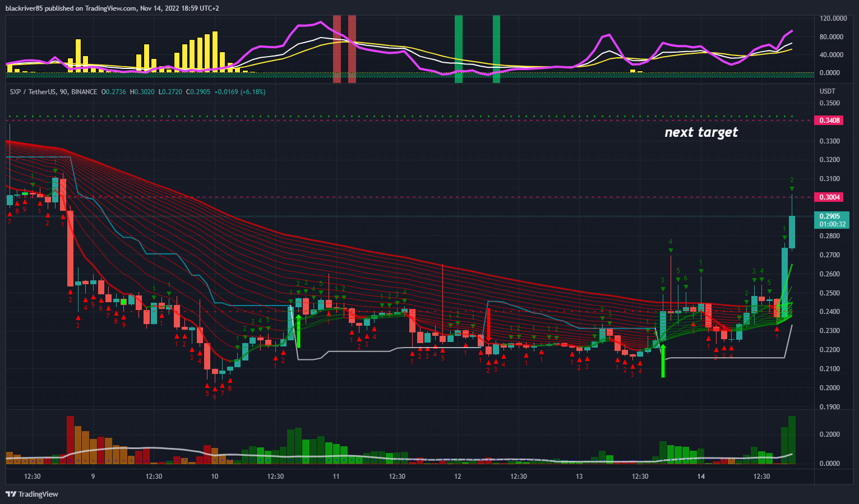
Task: Click the published-by header text for blackriver85
Action: tap(113, 8)
